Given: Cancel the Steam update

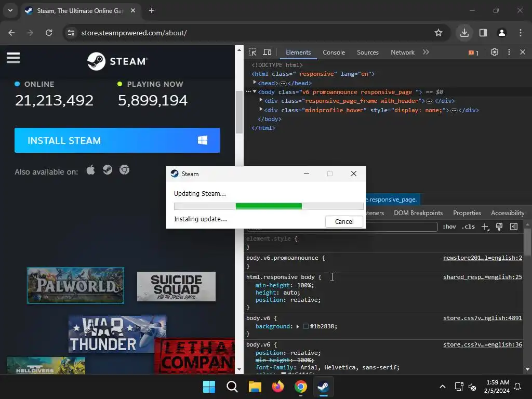Looking at the screenshot, I should [344, 221].
